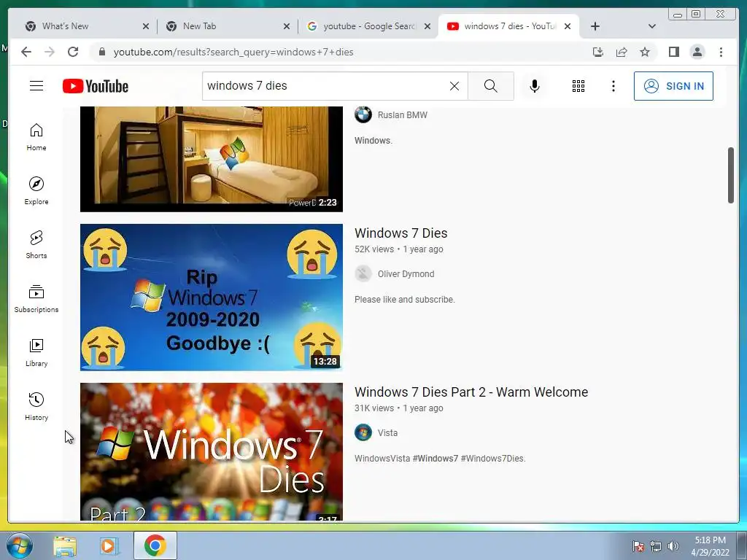Image resolution: width=747 pixels, height=560 pixels.
Task: Click the #Windows7Dies hashtag
Action: [493, 459]
